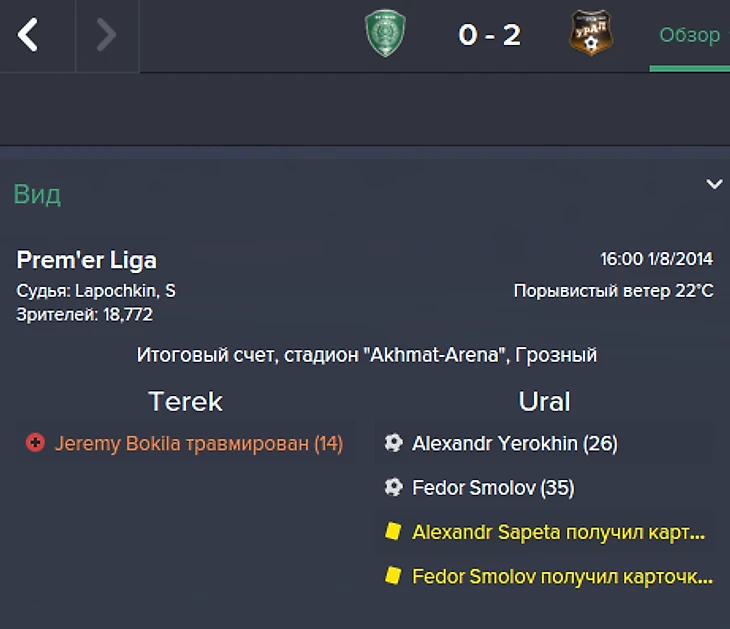Image resolution: width=730 pixels, height=629 pixels.
Task: Click the 0 - 2 match score
Action: pyautogui.click(x=489, y=35)
